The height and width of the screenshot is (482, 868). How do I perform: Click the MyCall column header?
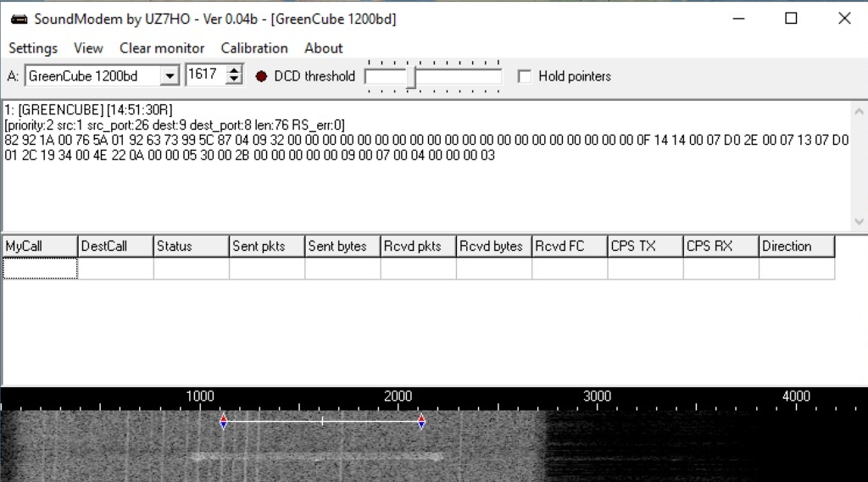[40, 247]
